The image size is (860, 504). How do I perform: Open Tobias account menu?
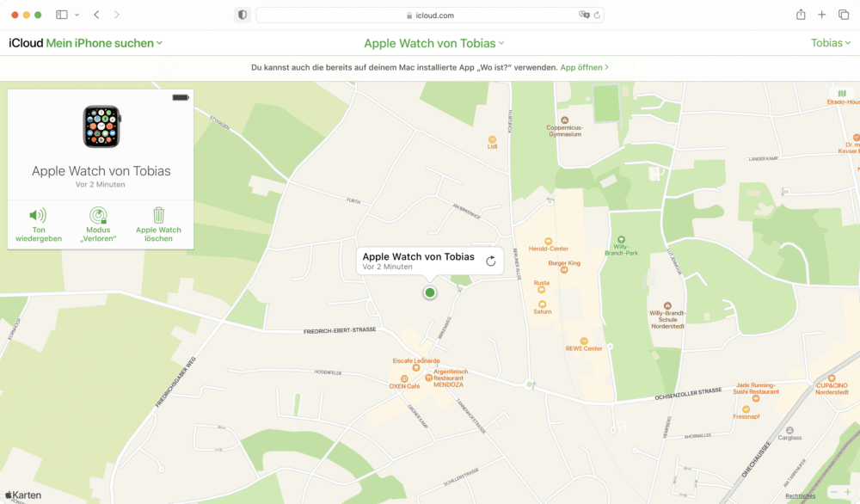831,43
